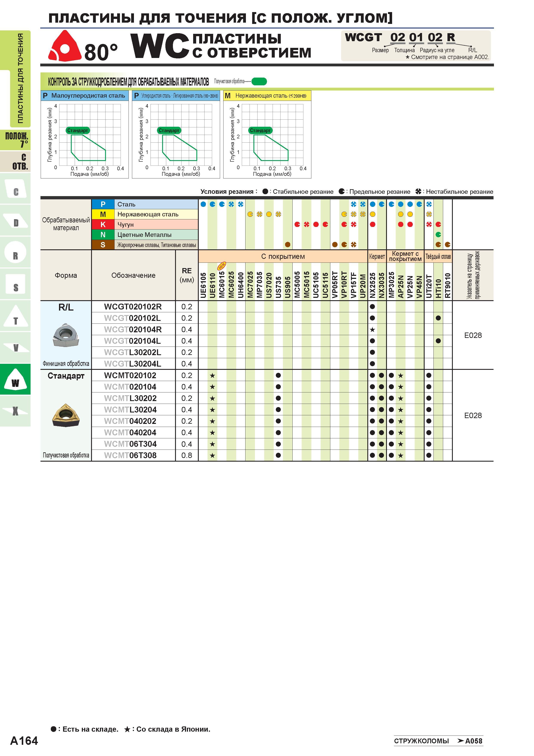Click the stable cutting legend circle icon
The width and height of the screenshot is (534, 756).
[265, 192]
